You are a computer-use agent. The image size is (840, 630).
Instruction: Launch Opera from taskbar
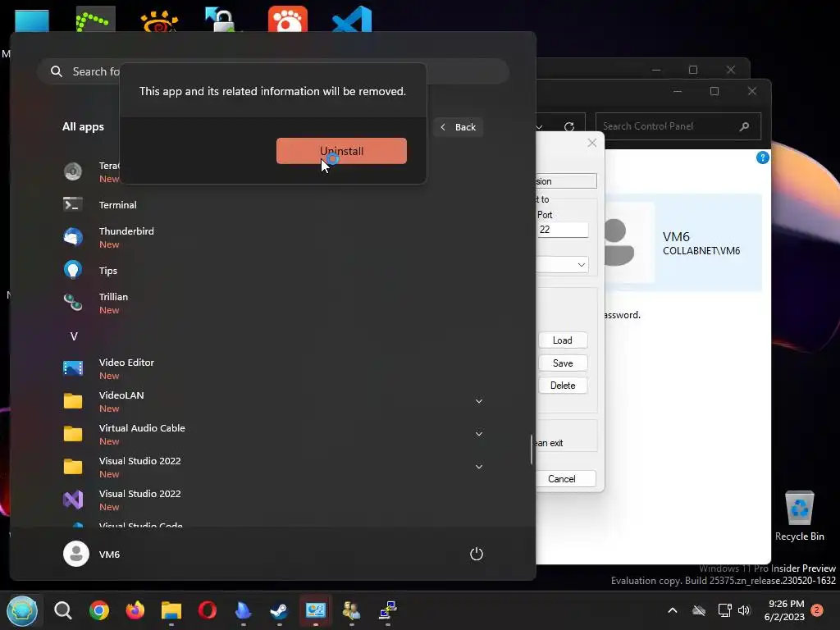click(x=208, y=610)
